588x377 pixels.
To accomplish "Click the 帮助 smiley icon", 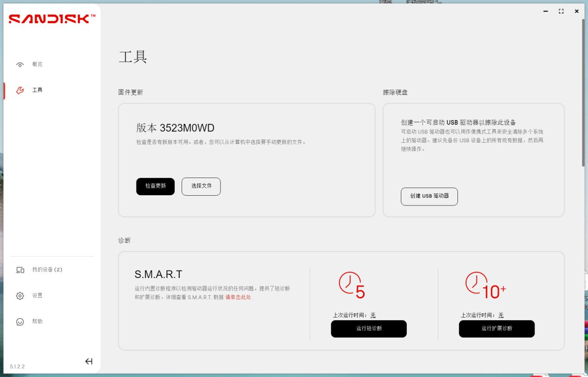I will (20, 322).
